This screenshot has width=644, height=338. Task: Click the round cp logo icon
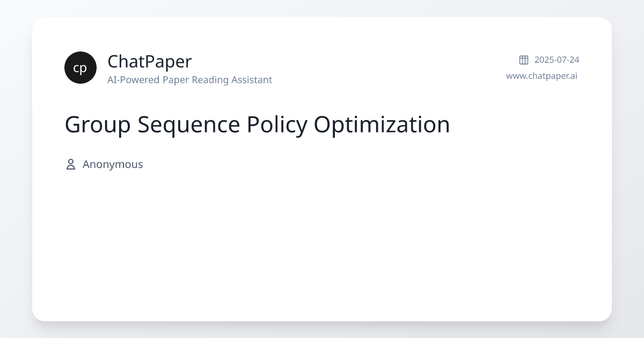click(x=80, y=68)
